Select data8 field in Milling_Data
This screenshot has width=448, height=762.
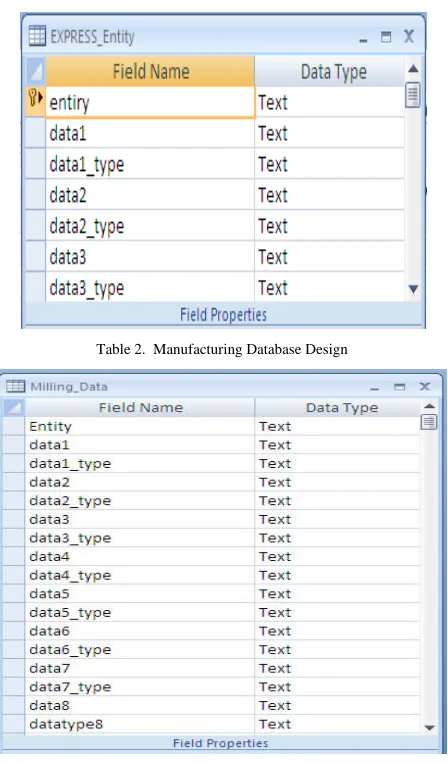pyautogui.click(x=139, y=705)
